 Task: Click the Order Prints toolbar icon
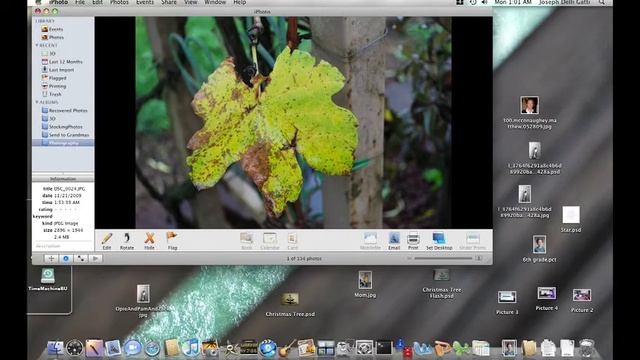point(473,241)
